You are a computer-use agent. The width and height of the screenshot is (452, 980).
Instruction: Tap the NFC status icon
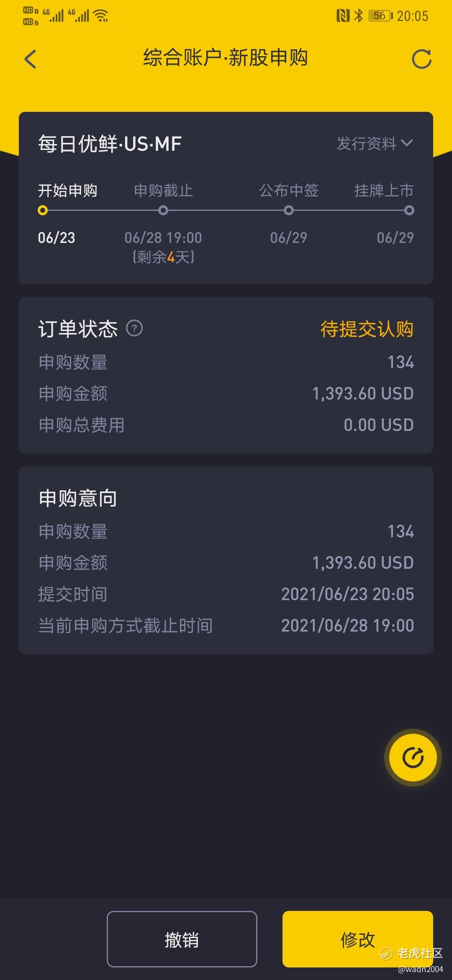point(343,16)
